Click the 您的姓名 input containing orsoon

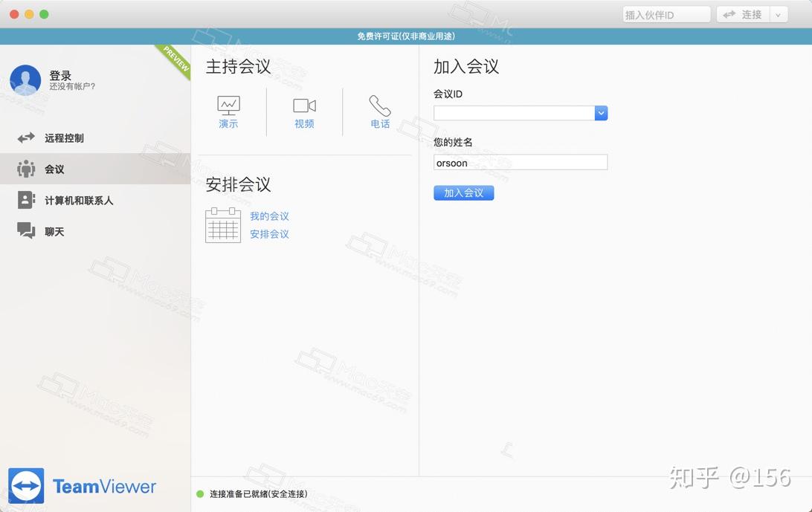(x=520, y=162)
